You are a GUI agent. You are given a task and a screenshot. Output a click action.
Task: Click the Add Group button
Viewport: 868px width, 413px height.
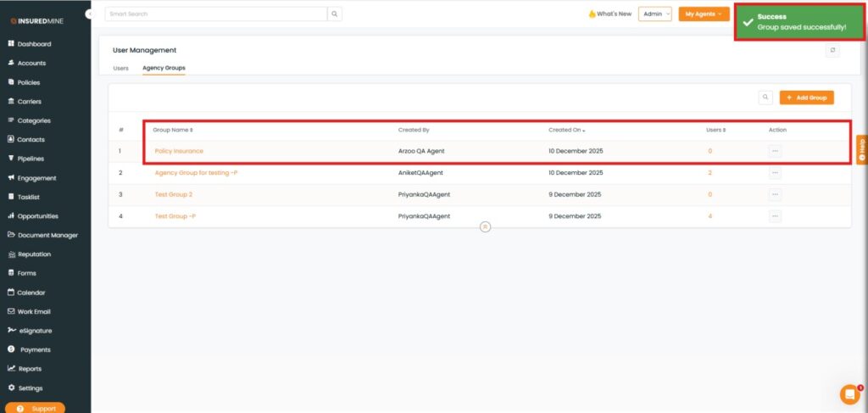[x=806, y=98]
